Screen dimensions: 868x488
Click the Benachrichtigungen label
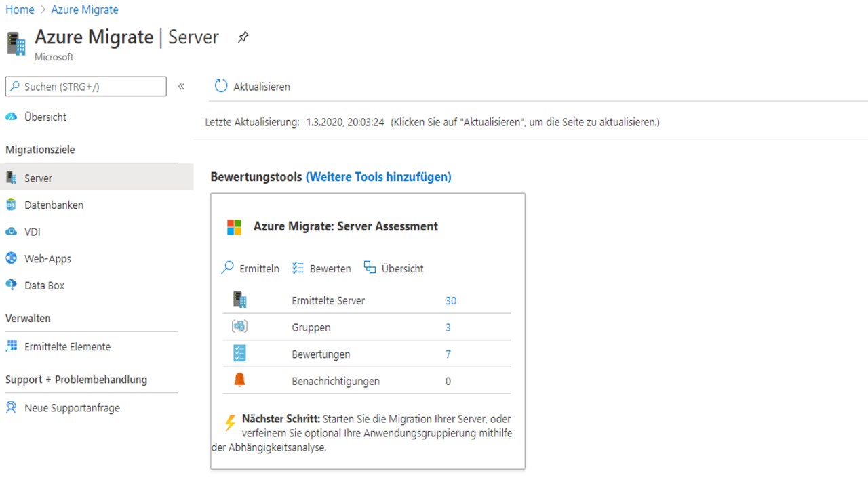pyautogui.click(x=336, y=381)
